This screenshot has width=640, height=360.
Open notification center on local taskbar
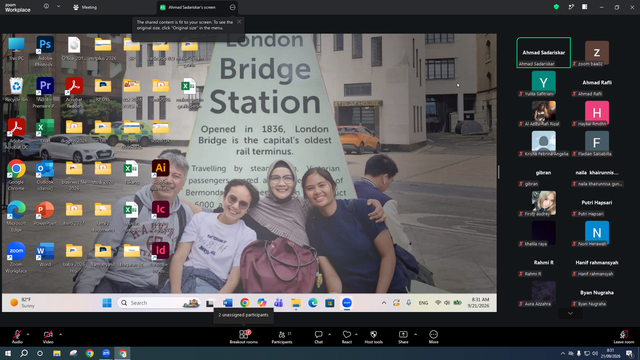point(630,353)
